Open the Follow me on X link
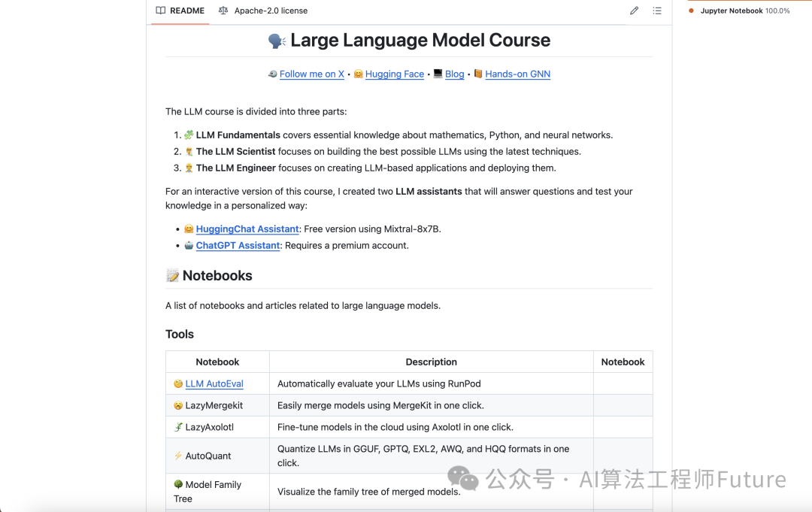Screen dimensions: 812x512 (x=312, y=74)
